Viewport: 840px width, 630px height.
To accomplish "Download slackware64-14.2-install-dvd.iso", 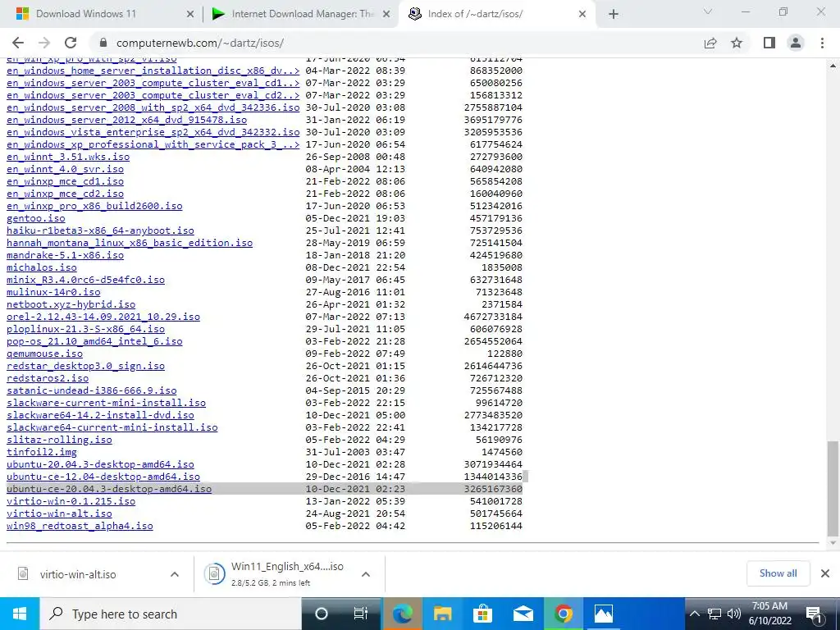I will click(x=100, y=415).
